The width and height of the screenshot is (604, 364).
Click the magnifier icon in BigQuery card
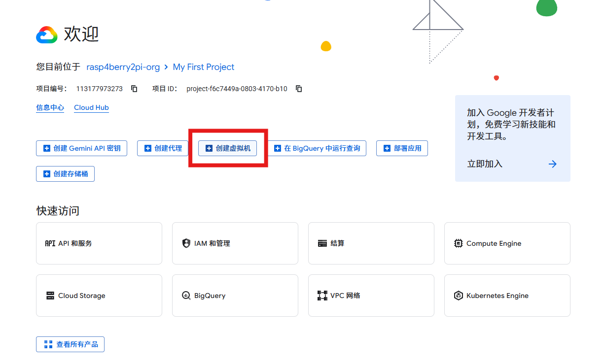pos(186,296)
